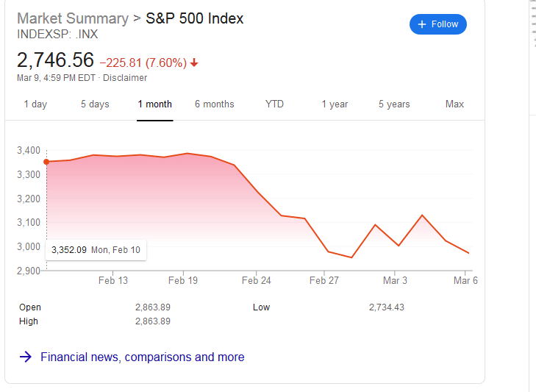Image resolution: width=536 pixels, height=392 pixels.
Task: Click the Feb 10 data point marker
Action: [46, 162]
